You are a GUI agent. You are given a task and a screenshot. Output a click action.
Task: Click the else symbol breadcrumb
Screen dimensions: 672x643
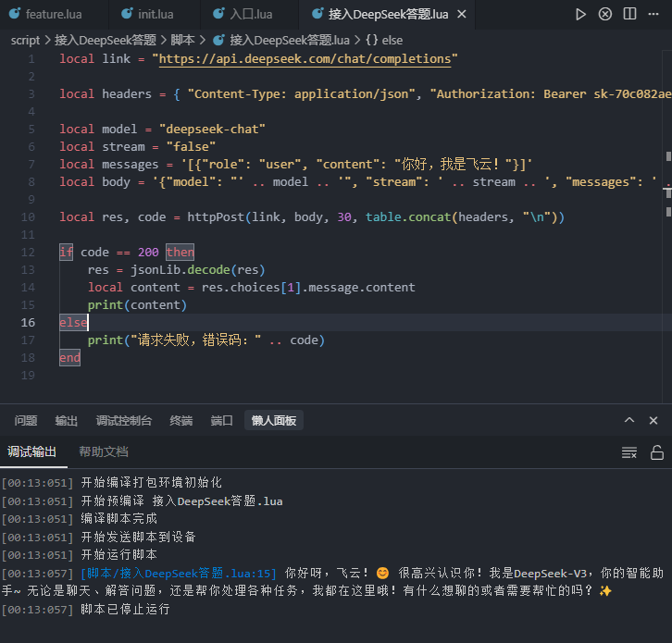coord(384,41)
